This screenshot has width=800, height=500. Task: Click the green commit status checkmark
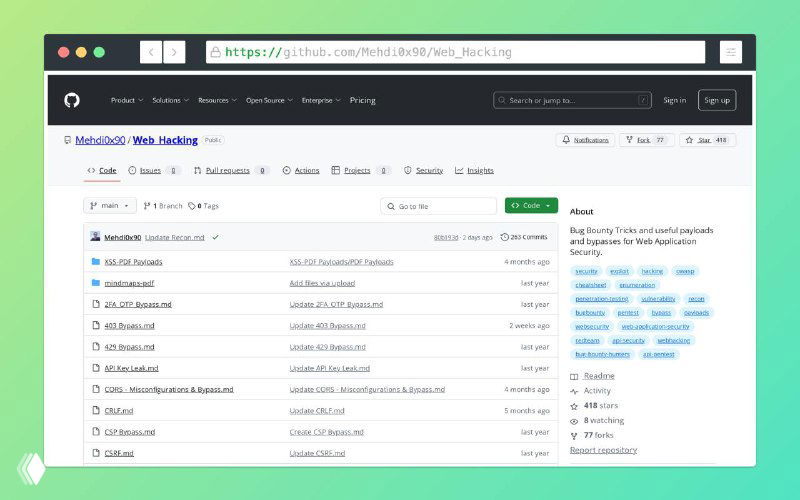pos(215,237)
